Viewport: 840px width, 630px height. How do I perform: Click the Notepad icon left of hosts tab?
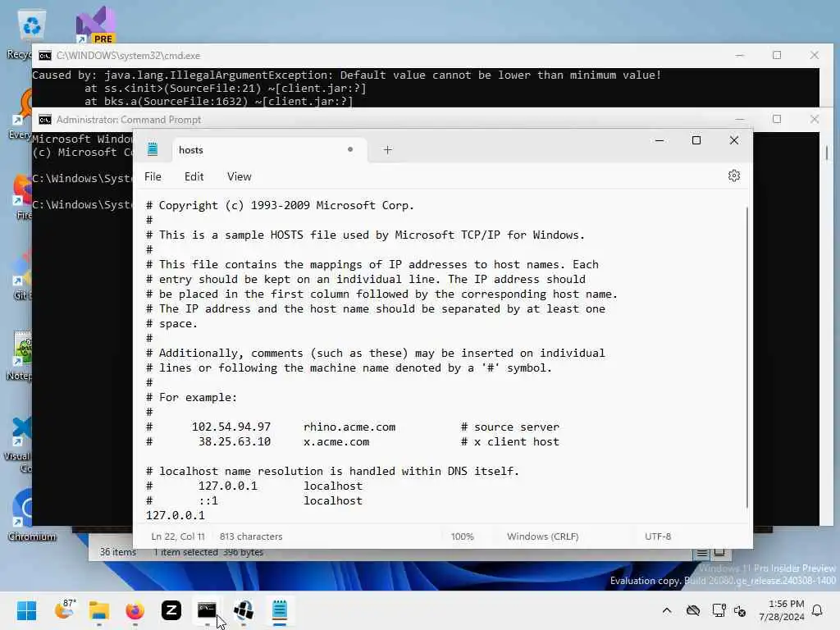tap(153, 149)
